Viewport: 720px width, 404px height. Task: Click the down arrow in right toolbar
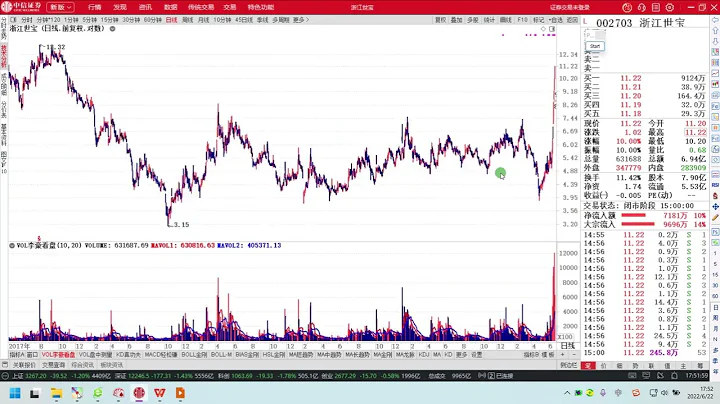coord(715,41)
